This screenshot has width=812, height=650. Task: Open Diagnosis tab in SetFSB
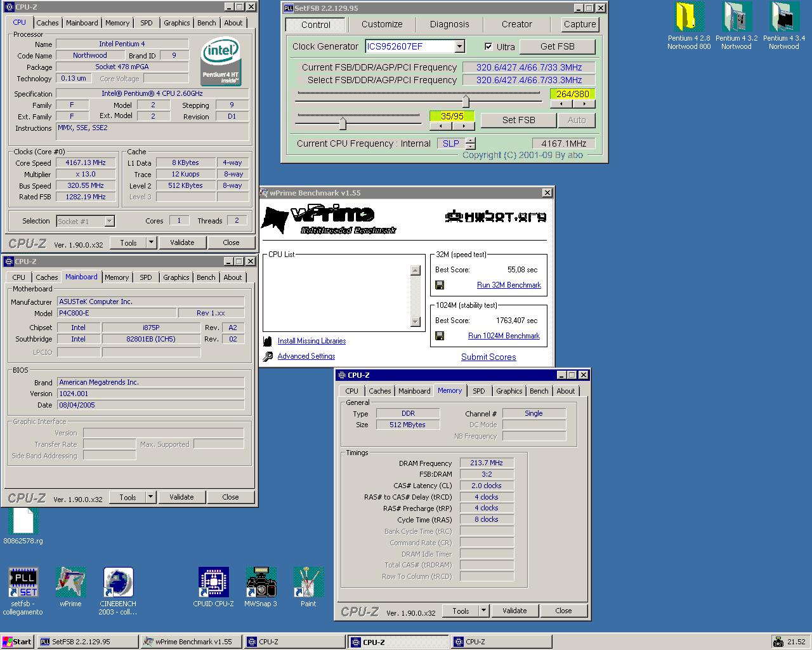449,24
